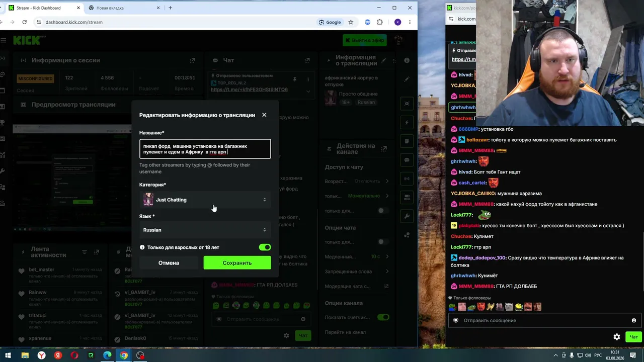
Task: Click the broadcast signal icon in right sidebar
Action: [x=407, y=178]
